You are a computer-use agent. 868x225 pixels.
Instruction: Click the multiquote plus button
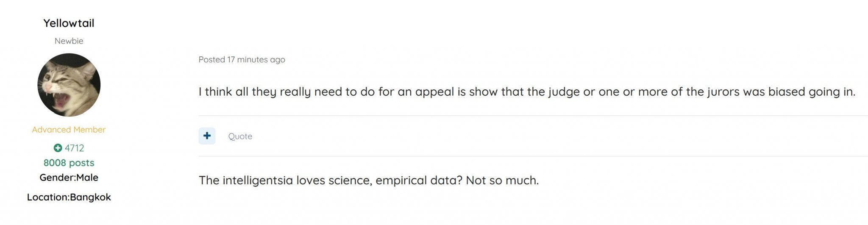(207, 136)
